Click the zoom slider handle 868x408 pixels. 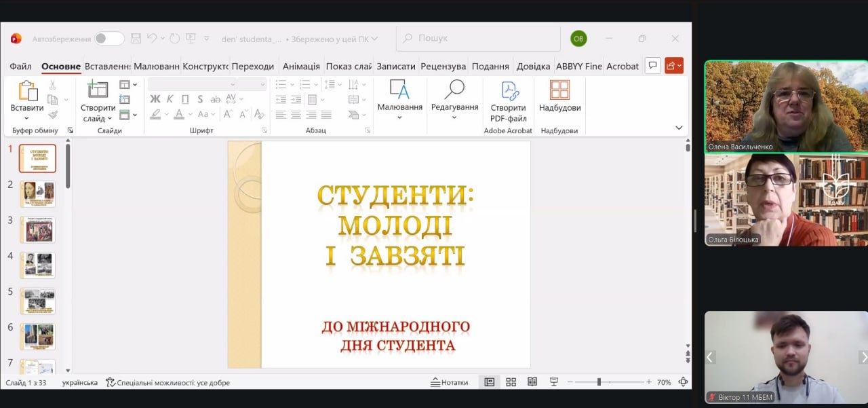[599, 382]
